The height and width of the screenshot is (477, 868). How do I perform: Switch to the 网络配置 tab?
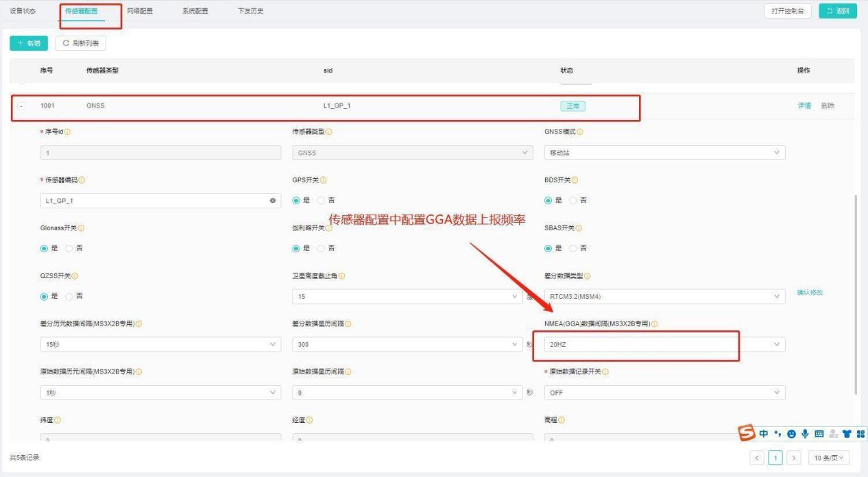click(x=140, y=12)
